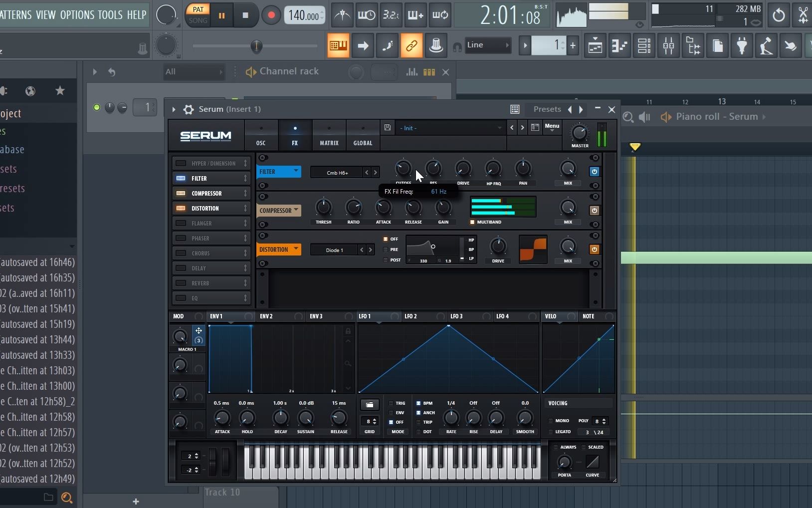Open the FILTER effect type dropdown
This screenshot has width=812, height=508.
point(279,172)
